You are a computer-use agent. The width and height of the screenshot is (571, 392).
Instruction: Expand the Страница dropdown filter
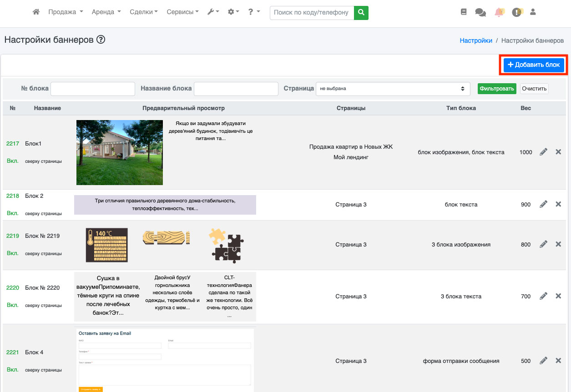tap(393, 89)
